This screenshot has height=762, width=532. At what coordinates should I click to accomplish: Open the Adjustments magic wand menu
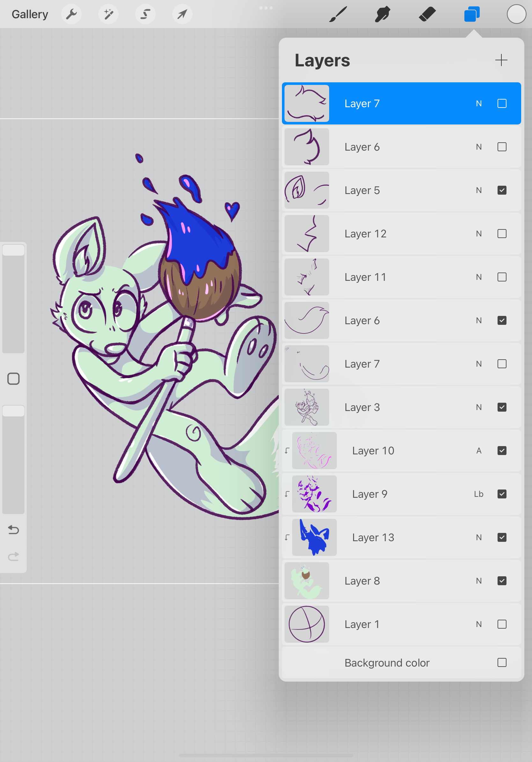coord(108,14)
